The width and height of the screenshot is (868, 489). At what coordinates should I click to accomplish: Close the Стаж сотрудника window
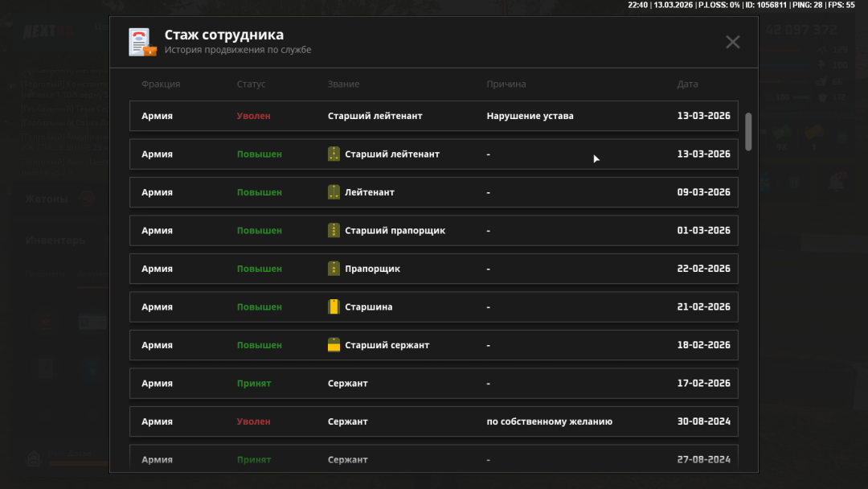732,42
